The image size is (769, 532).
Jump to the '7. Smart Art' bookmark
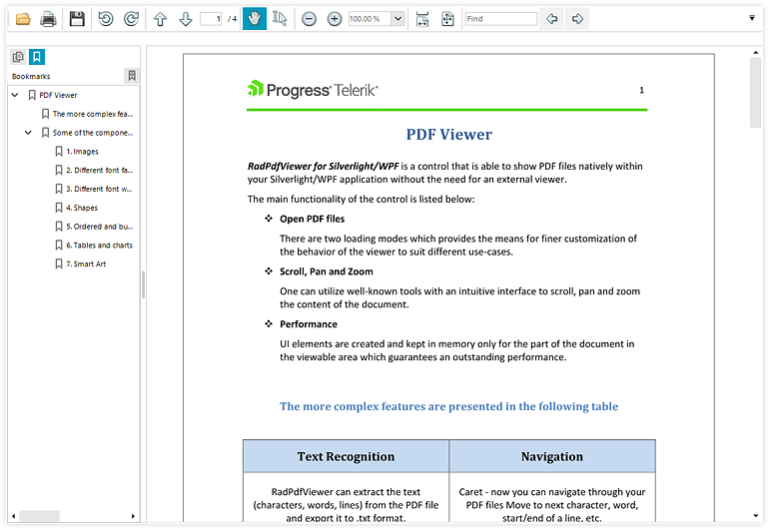coord(86,264)
